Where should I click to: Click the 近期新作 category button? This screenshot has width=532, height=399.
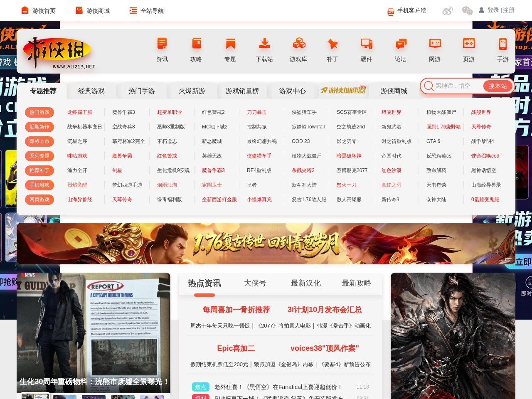point(39,127)
